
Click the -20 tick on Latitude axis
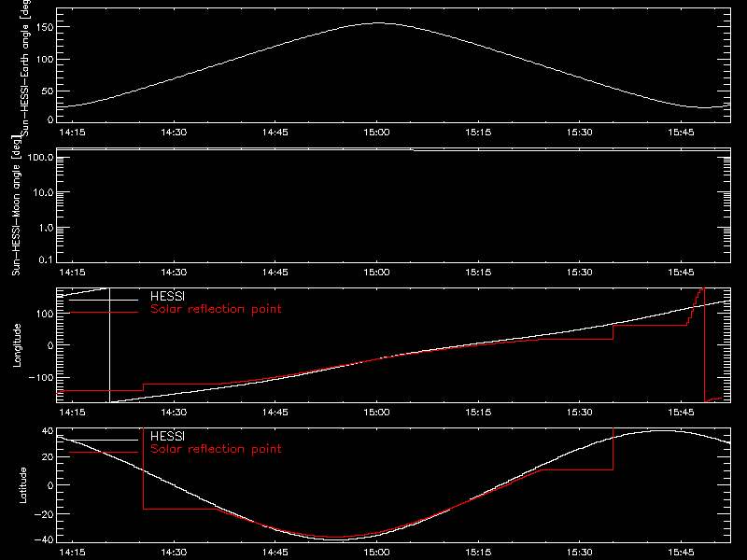click(44, 514)
